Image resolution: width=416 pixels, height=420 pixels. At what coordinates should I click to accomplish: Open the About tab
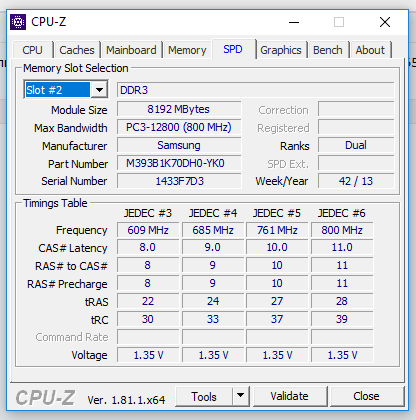(370, 50)
